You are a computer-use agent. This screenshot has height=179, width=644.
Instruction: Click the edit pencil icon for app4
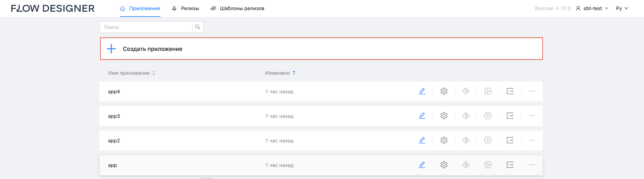pos(422,91)
